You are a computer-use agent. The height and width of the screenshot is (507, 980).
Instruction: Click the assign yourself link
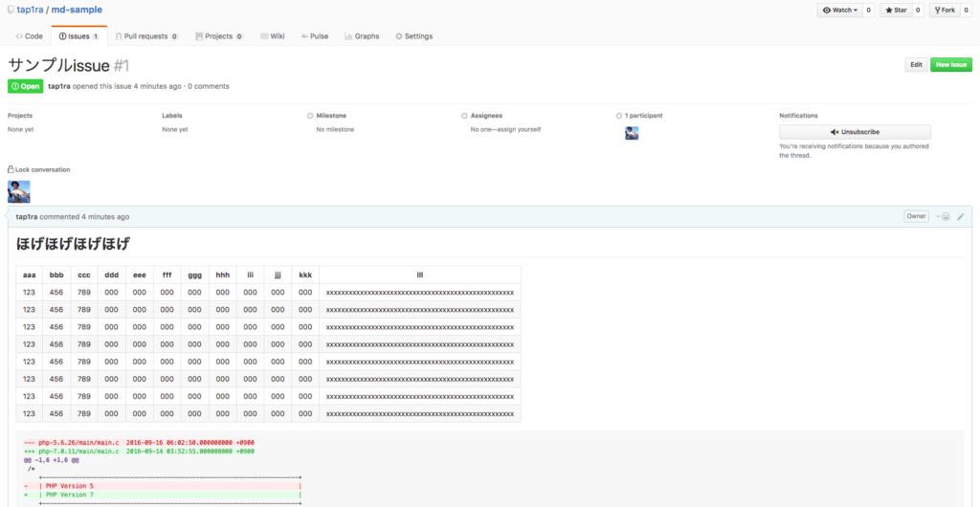tap(521, 129)
